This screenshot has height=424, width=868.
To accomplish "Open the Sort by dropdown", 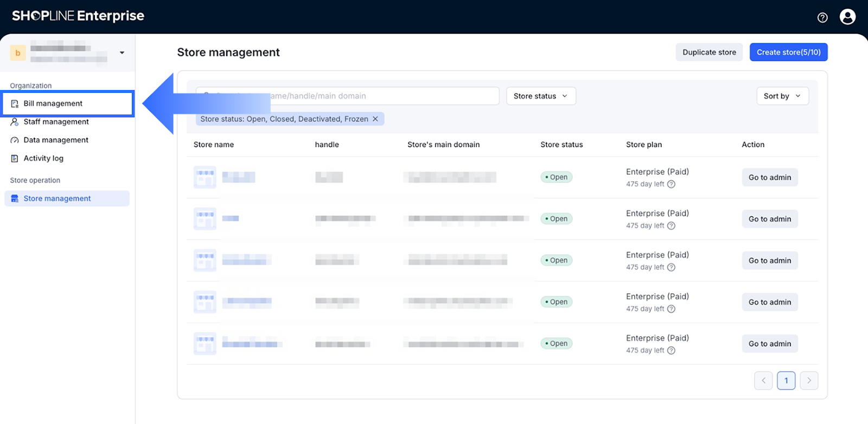I will (x=782, y=96).
